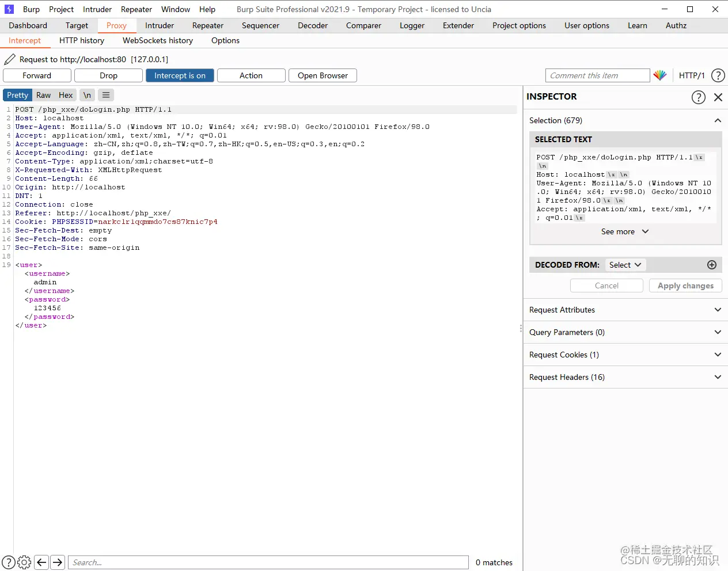Open the Authz tab
Viewport: 728px width, 571px height.
(676, 25)
